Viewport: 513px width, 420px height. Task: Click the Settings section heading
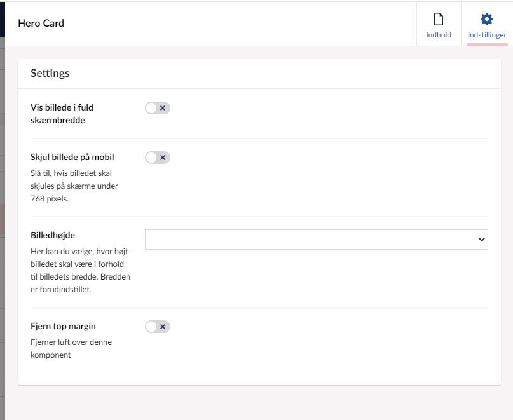pyautogui.click(x=50, y=73)
